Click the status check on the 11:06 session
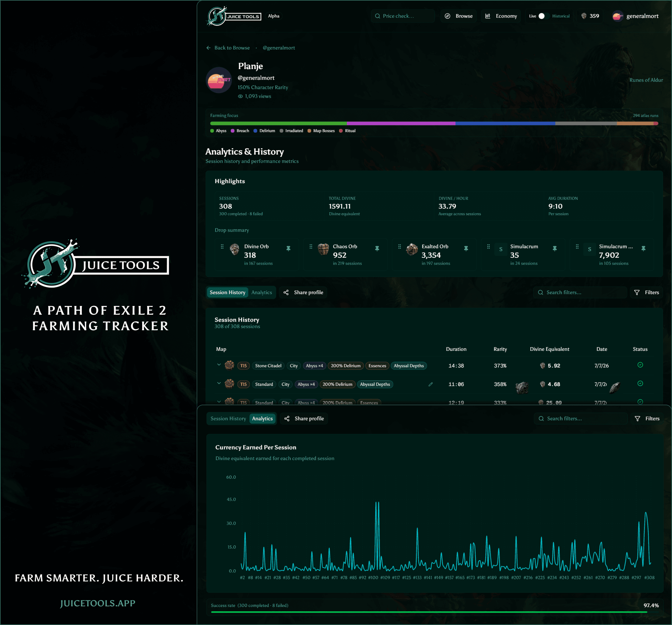This screenshot has height=625, width=672. (x=640, y=383)
